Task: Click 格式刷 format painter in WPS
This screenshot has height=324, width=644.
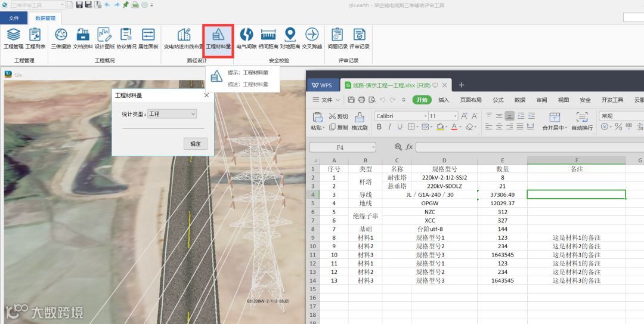Action: tap(360, 121)
